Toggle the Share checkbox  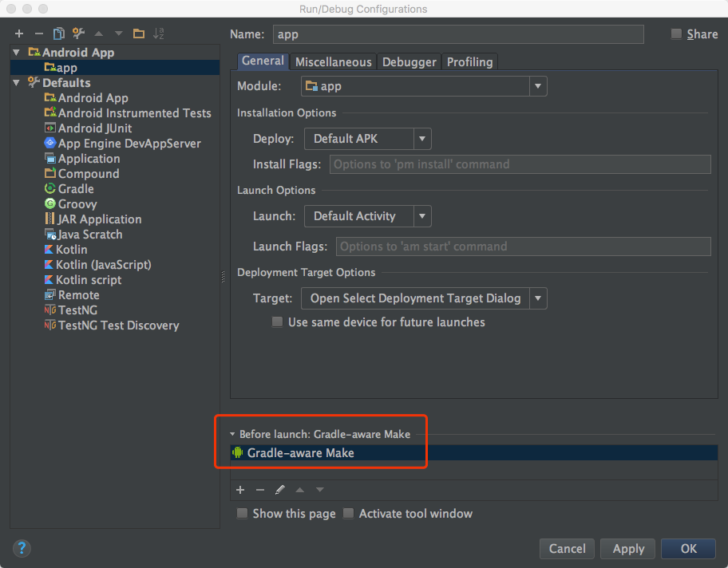pos(676,34)
